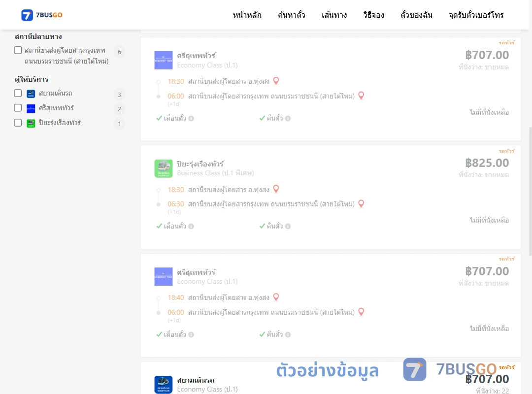
Task: Click ไม่มีที่นั่งเหลือ on first ฿707.00 card
Action: coord(489,112)
